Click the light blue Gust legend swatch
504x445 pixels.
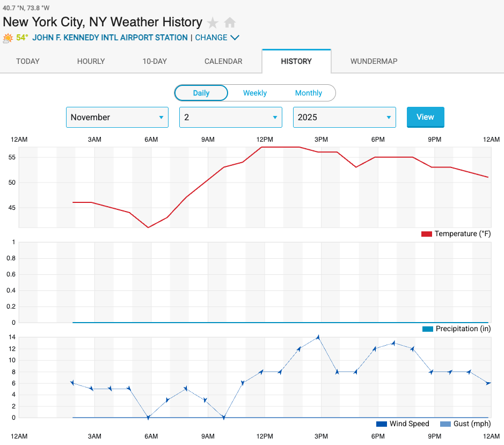[x=445, y=424]
